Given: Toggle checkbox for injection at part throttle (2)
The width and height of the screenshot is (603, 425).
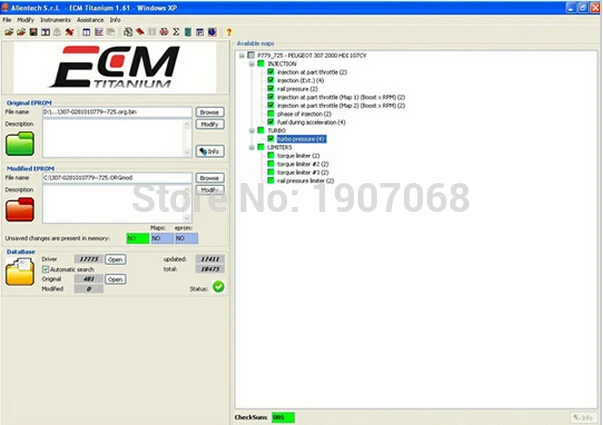Looking at the screenshot, I should click(271, 72).
